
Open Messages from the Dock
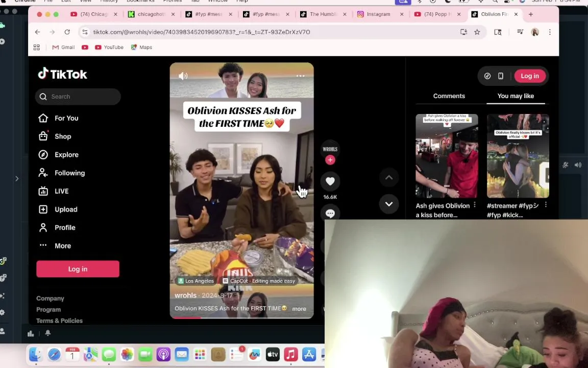(109, 354)
